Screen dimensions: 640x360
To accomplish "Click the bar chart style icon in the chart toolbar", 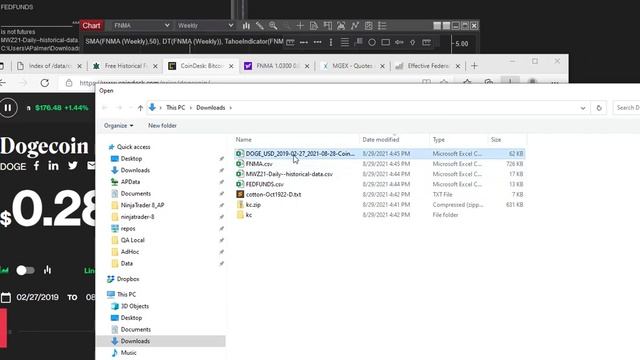I will coord(246,26).
